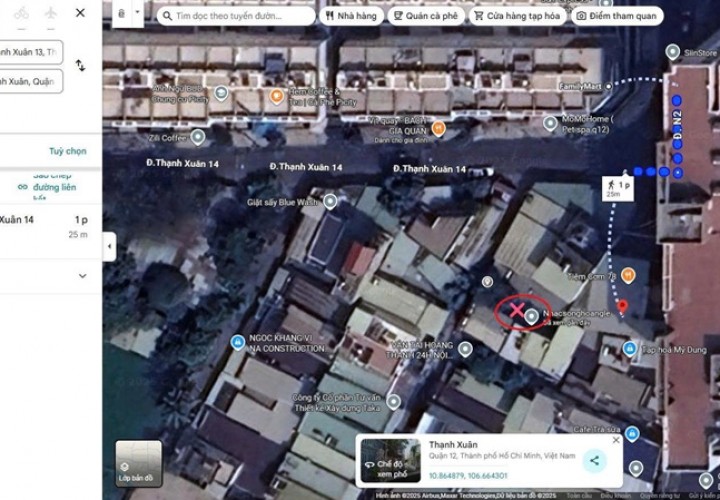Open the 'Chế độ xem phố' street view thumbnail
Viewport: 720px width, 500px height.
pos(390,460)
